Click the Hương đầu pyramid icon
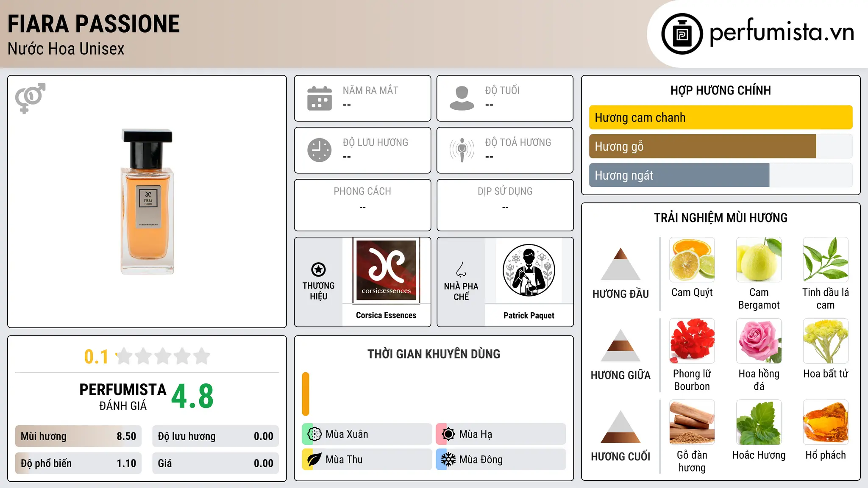Screen dimensions: 868x488 pos(620,264)
